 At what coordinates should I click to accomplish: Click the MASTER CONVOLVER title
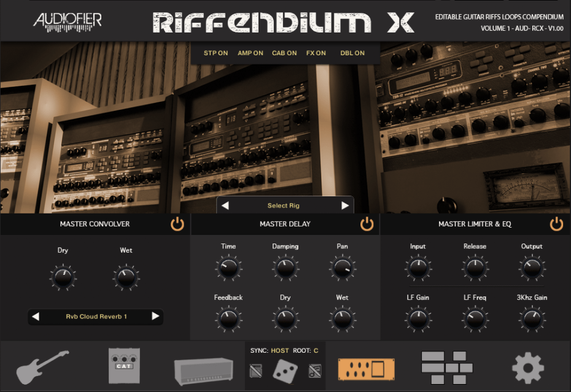95,224
